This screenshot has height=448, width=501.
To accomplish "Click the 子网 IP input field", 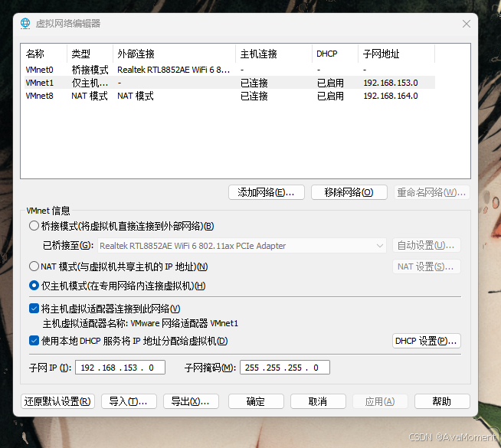I will tap(120, 368).
